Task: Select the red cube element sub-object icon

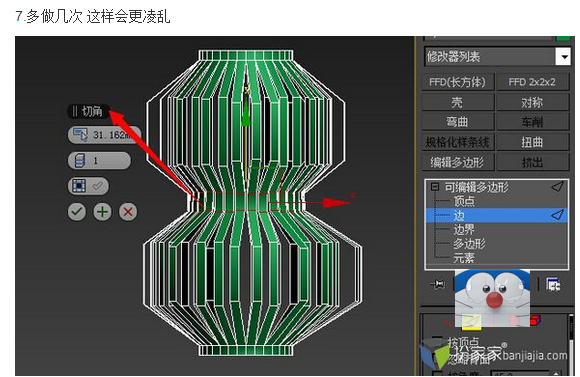Action: coord(535,320)
